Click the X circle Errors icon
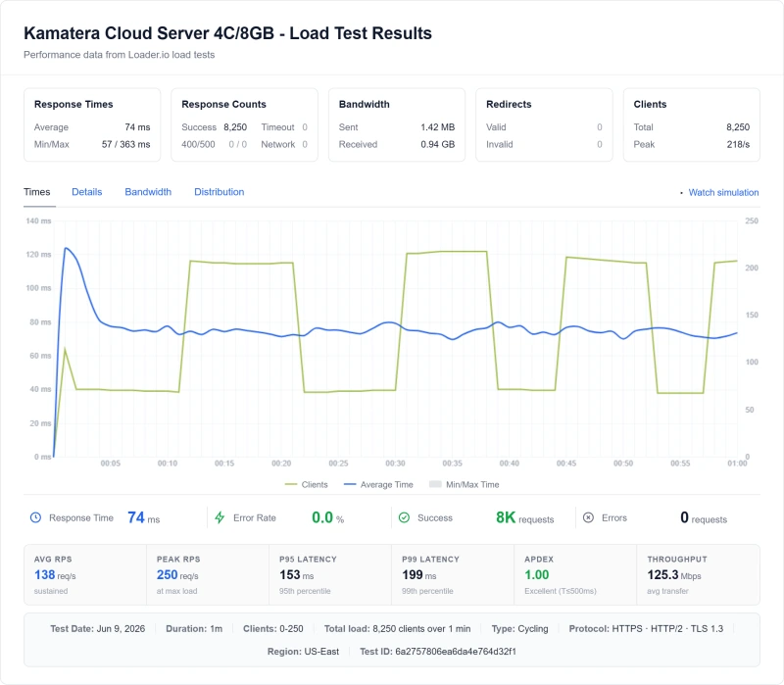784x685 pixels. (x=589, y=517)
